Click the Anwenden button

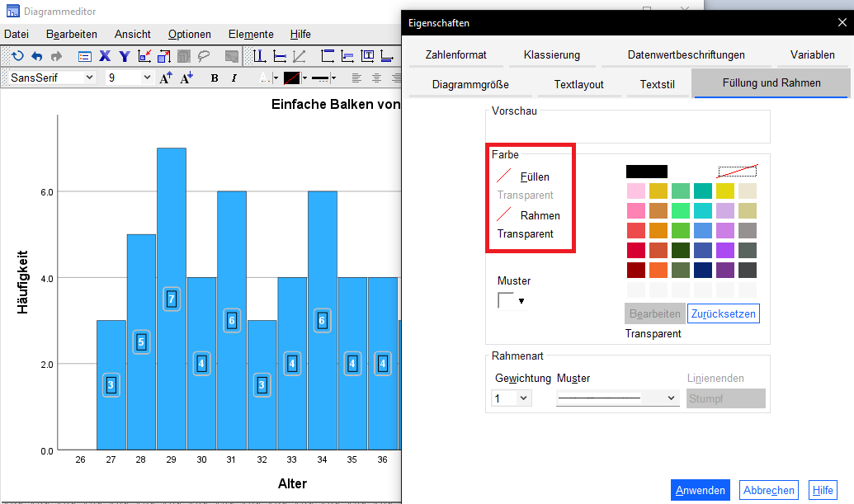click(x=700, y=489)
